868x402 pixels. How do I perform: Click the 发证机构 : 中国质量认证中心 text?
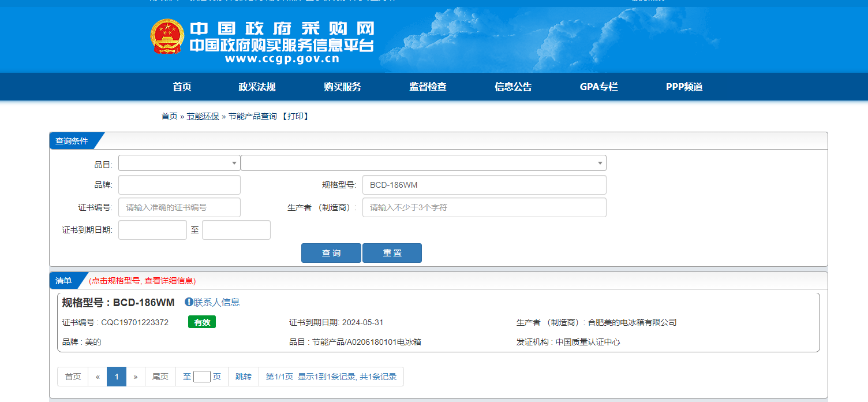[x=568, y=342]
